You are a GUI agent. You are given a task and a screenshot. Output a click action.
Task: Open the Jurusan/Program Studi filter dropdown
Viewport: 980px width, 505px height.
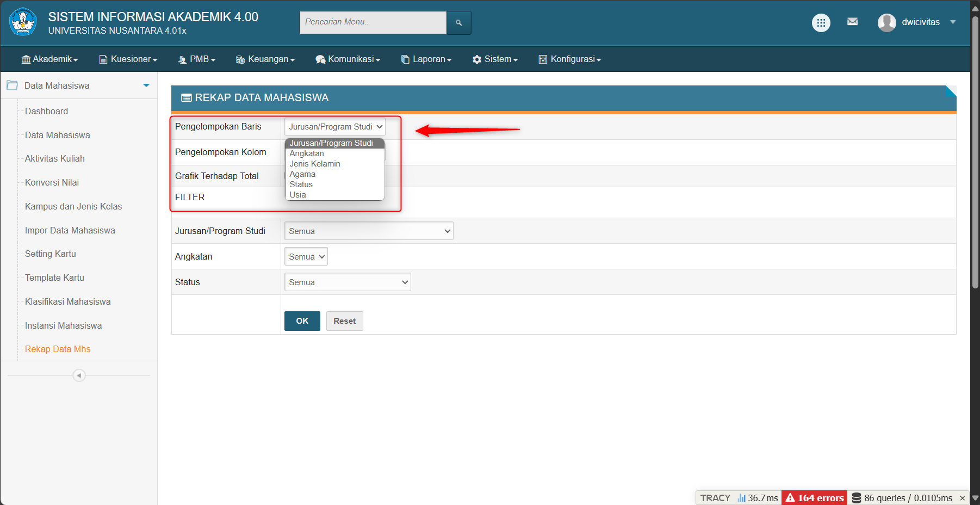368,231
